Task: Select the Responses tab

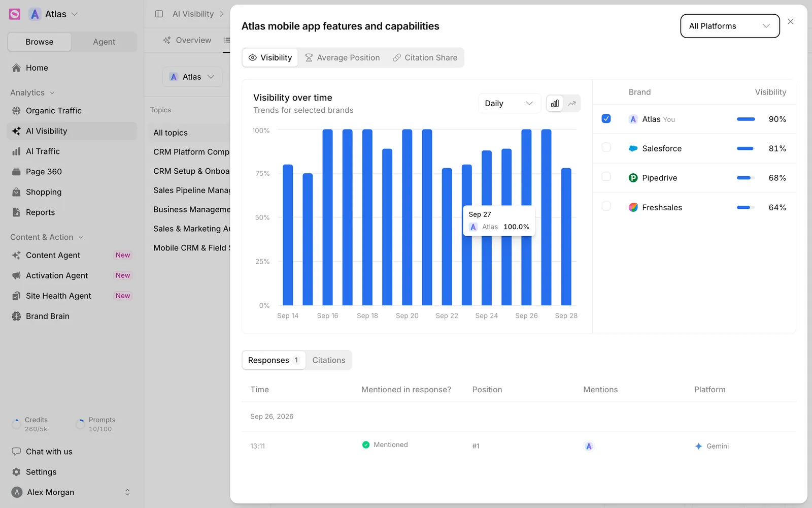Action: coord(274,360)
